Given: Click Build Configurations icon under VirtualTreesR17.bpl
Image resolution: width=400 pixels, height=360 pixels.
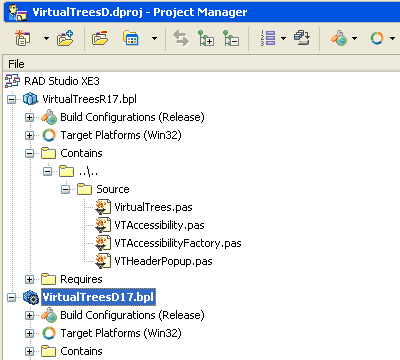Looking at the screenshot, I should [x=49, y=117].
